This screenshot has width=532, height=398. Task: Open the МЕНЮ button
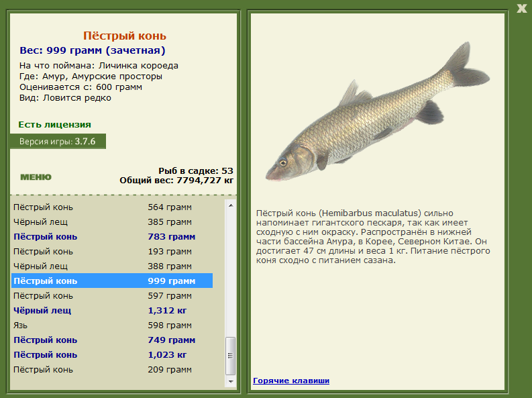[36, 177]
